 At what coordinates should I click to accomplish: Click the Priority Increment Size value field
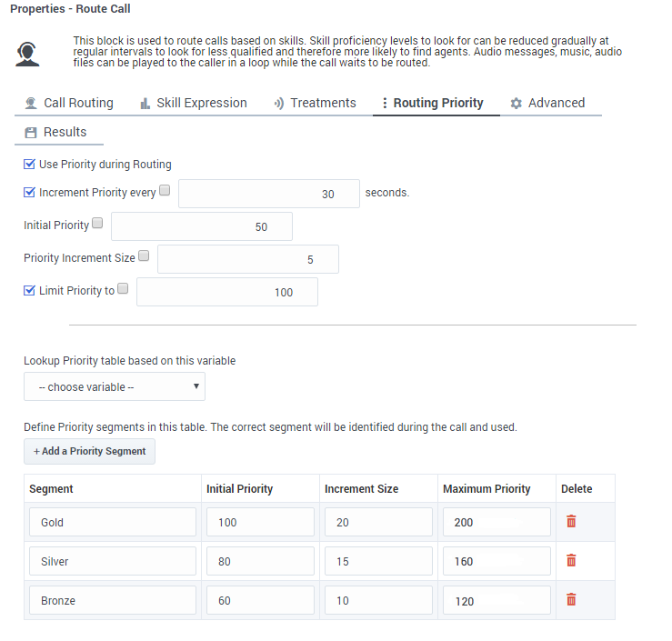coord(247,259)
